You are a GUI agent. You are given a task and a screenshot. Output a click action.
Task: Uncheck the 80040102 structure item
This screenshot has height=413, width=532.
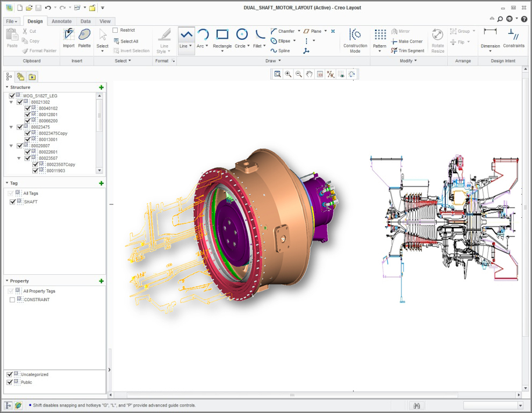click(27, 108)
